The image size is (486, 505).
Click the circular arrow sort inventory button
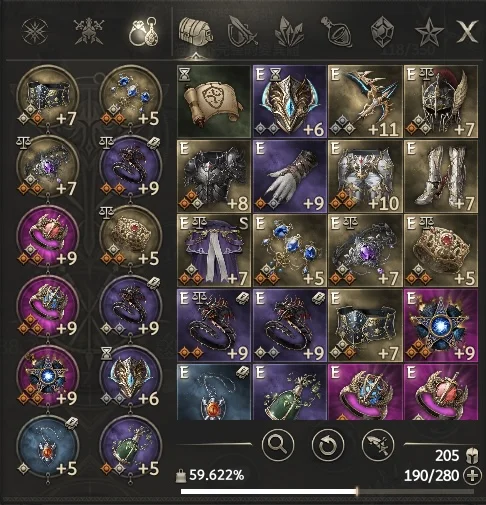328,445
